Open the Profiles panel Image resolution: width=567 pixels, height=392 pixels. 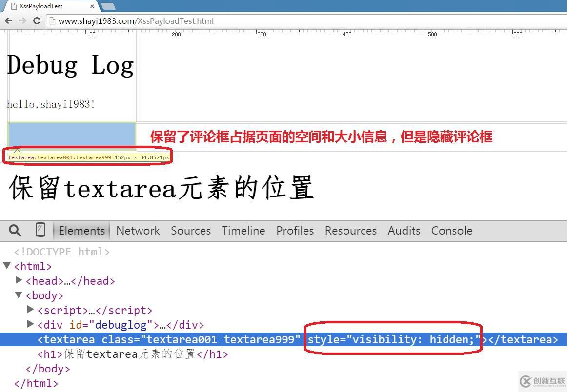295,231
